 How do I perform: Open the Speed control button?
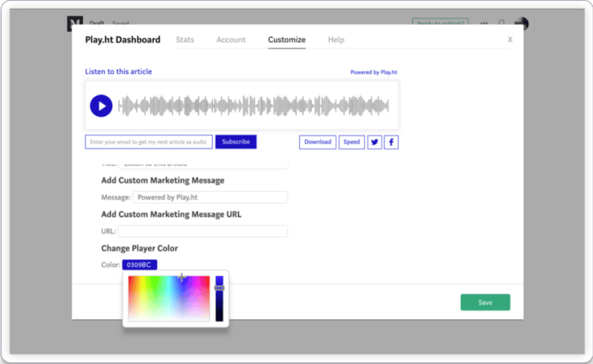352,142
